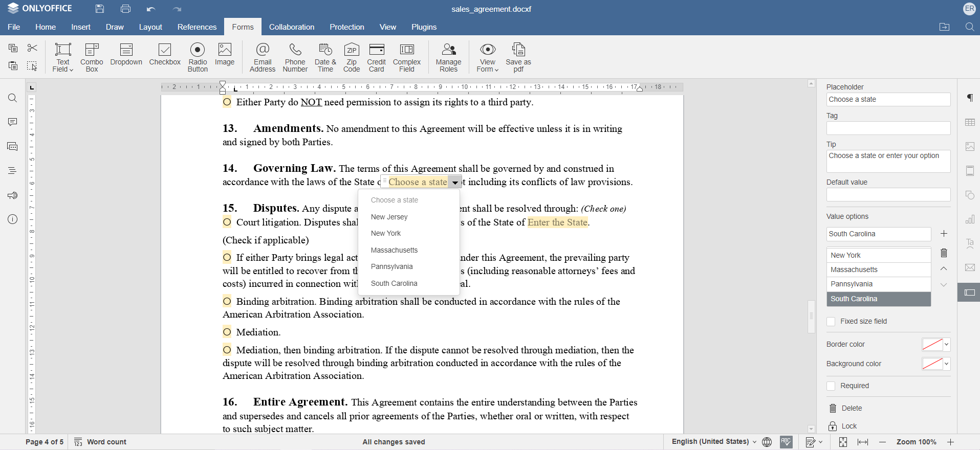Screen dimensions: 980x450
Task: Check the Required checkbox
Action: coord(831,386)
